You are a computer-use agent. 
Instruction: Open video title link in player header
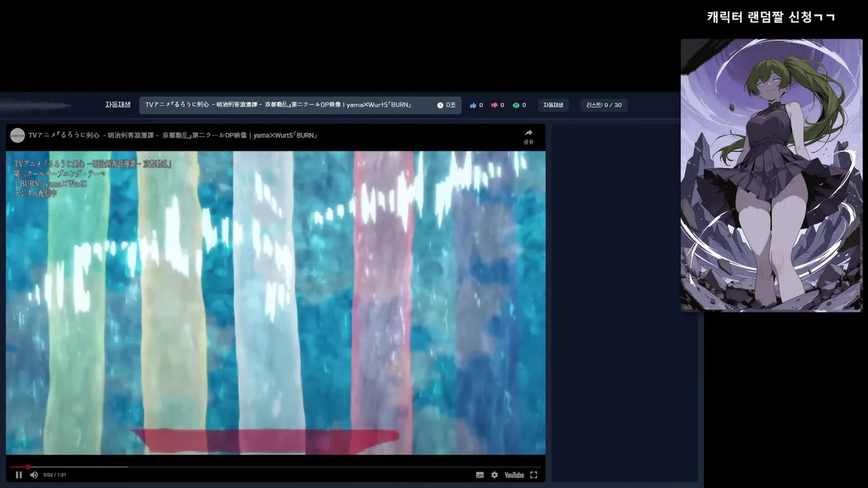pos(173,136)
